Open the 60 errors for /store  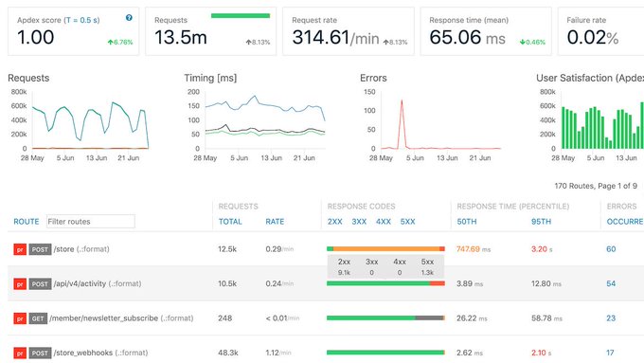tap(611, 249)
